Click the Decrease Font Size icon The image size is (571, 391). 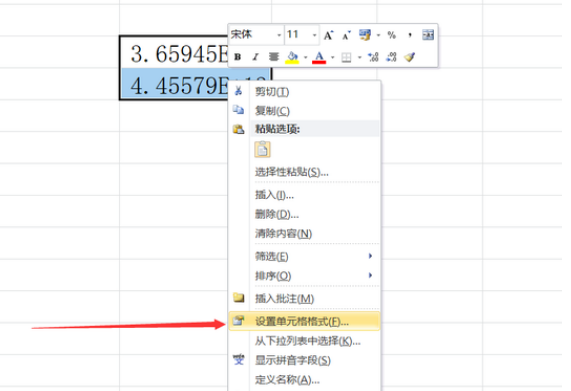coord(346,35)
